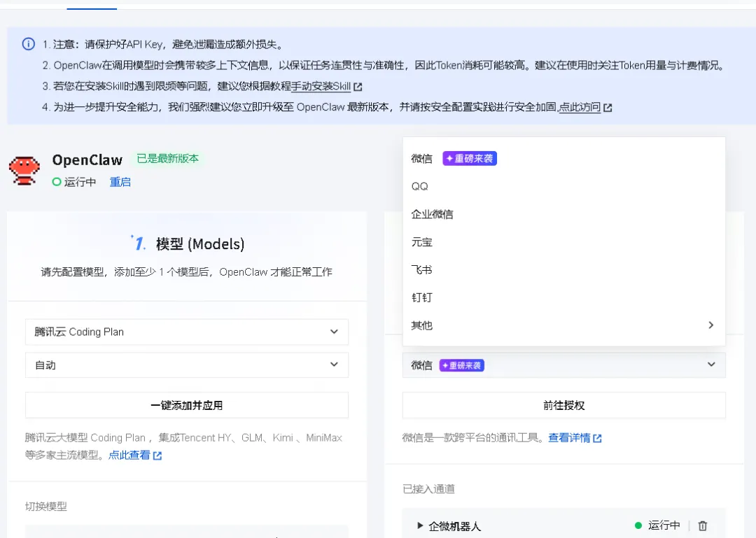Click the 已是最新版本 version badge

click(168, 159)
